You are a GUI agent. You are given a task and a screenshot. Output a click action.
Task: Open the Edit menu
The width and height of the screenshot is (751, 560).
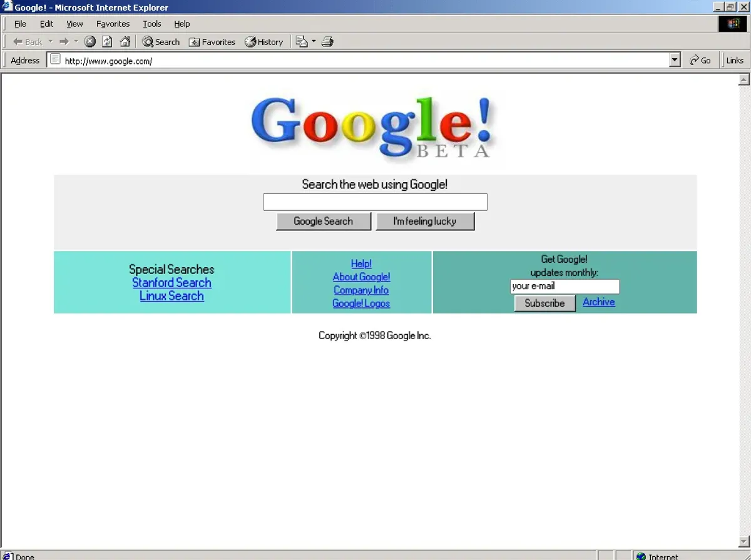point(46,24)
